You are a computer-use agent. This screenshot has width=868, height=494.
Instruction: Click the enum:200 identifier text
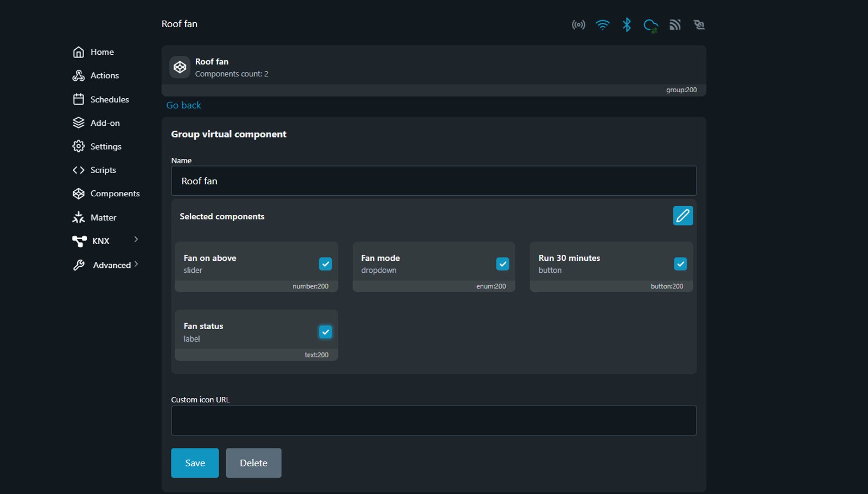[x=491, y=286]
